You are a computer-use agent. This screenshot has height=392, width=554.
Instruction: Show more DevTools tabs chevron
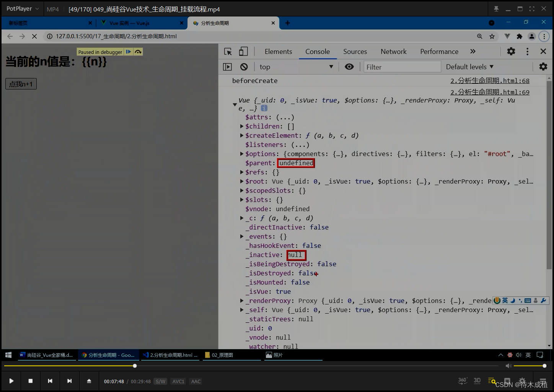473,51
